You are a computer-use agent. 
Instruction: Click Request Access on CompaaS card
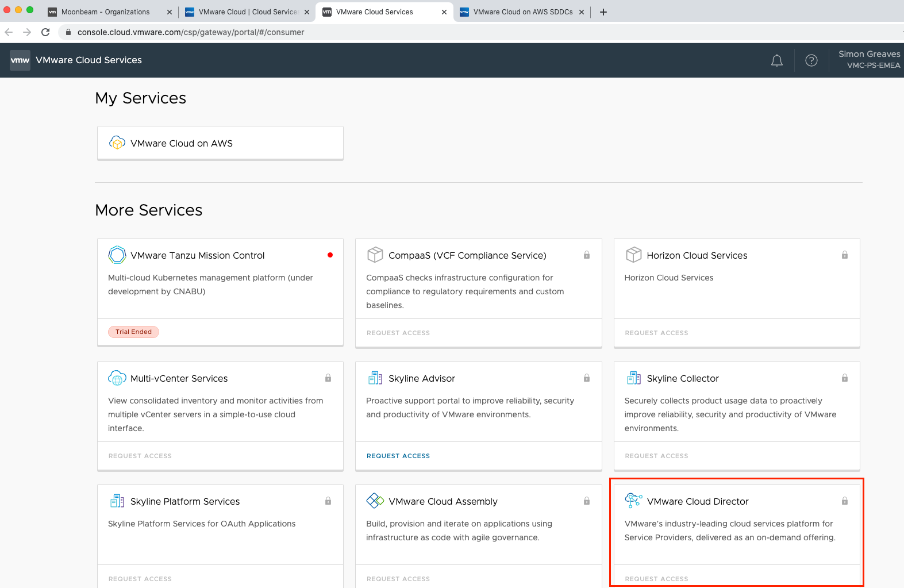[x=398, y=333]
